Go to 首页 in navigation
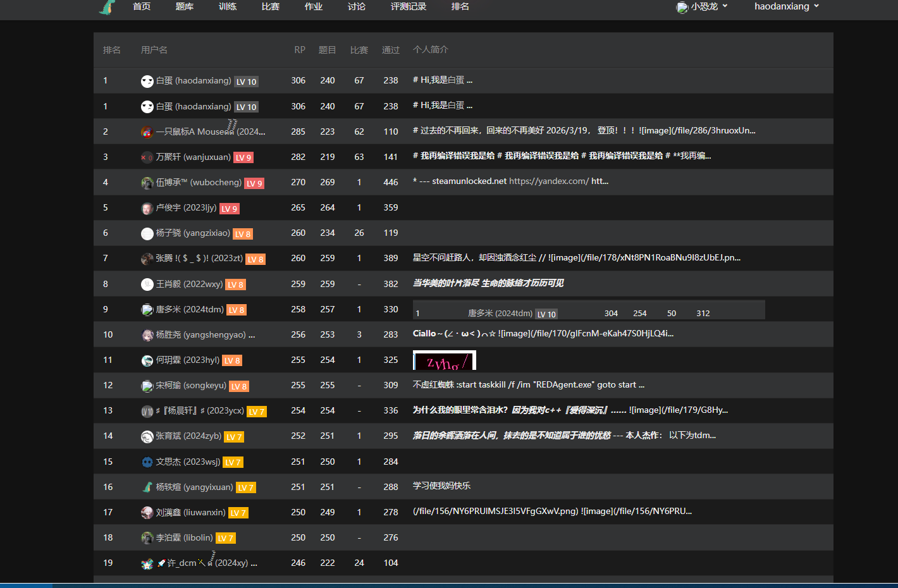 [x=142, y=6]
